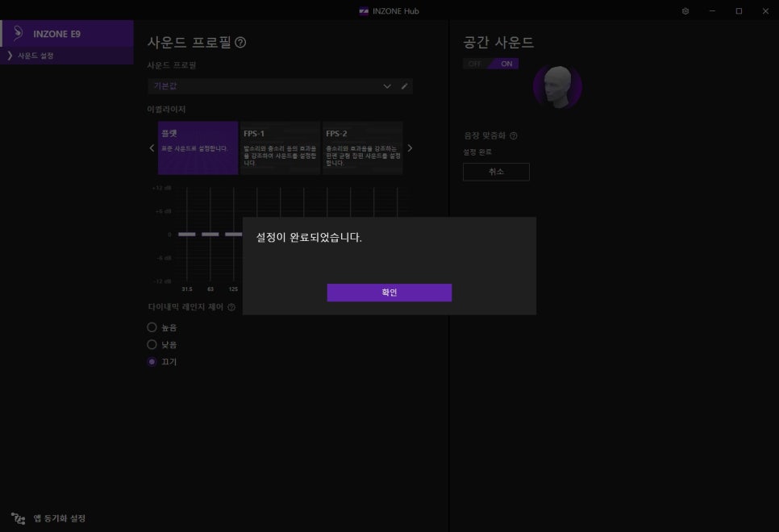Select the 낮음 radio button
This screenshot has height=532, width=779.
pos(152,345)
